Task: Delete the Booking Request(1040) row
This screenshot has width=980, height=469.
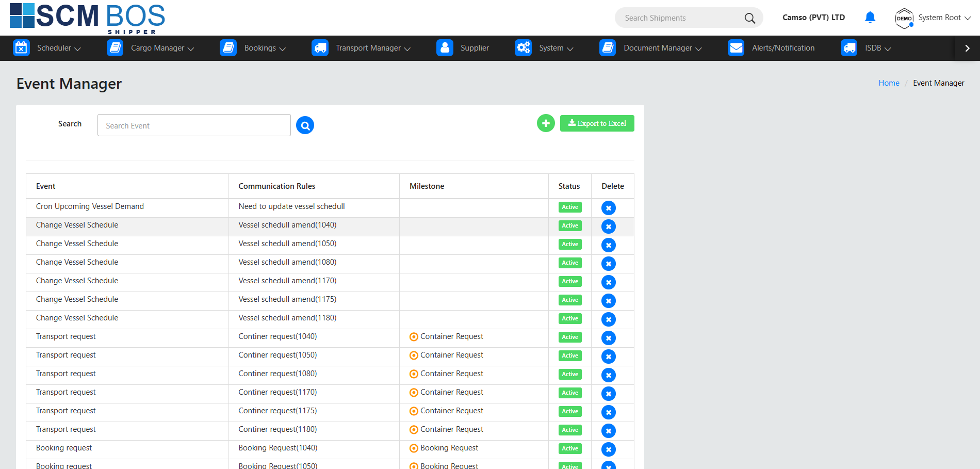Action: (x=609, y=449)
